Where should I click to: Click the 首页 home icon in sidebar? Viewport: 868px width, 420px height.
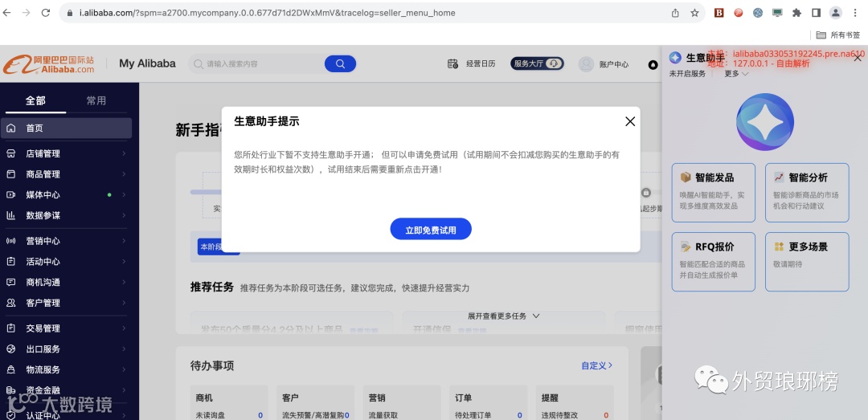[x=11, y=128]
